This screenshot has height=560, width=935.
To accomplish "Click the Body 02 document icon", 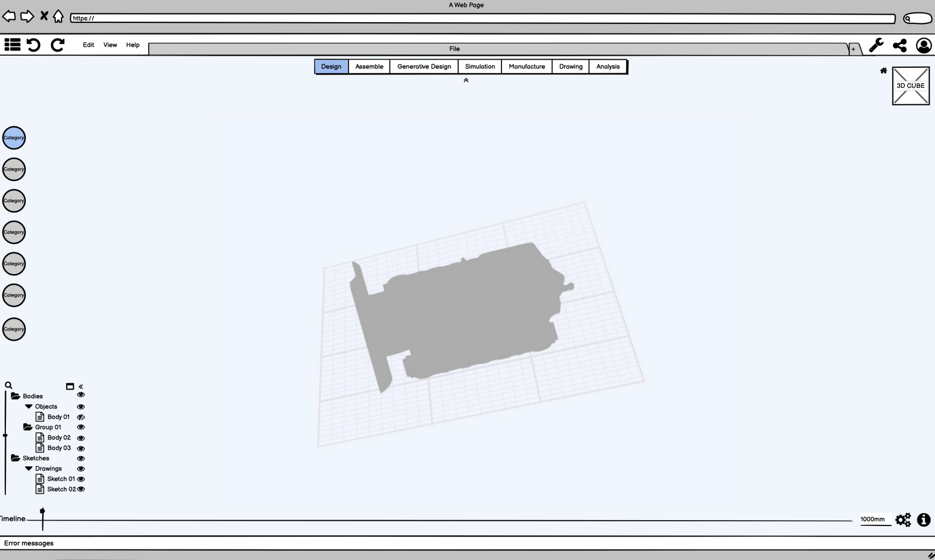I will click(40, 438).
